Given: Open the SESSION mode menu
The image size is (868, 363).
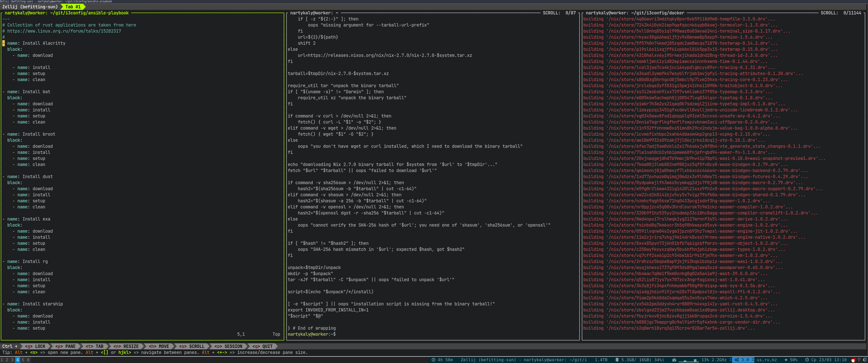Looking at the screenshot, I should pos(228,347).
